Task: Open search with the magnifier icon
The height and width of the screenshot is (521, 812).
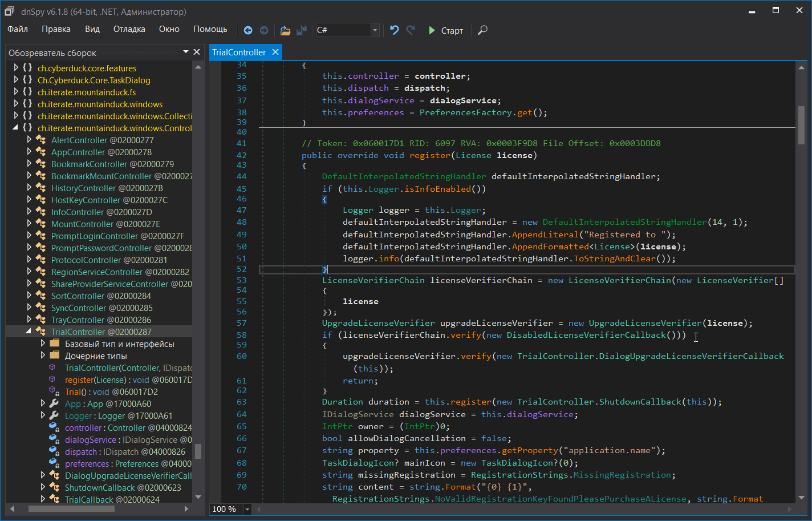Action: (482, 30)
